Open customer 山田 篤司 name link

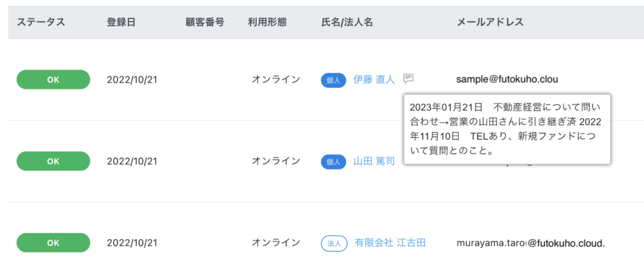[x=374, y=161]
